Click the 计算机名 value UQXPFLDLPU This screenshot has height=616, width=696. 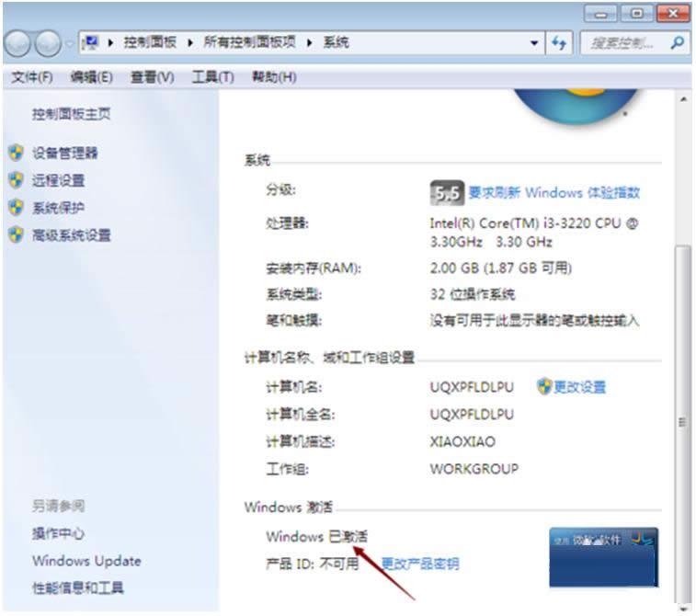point(472,387)
